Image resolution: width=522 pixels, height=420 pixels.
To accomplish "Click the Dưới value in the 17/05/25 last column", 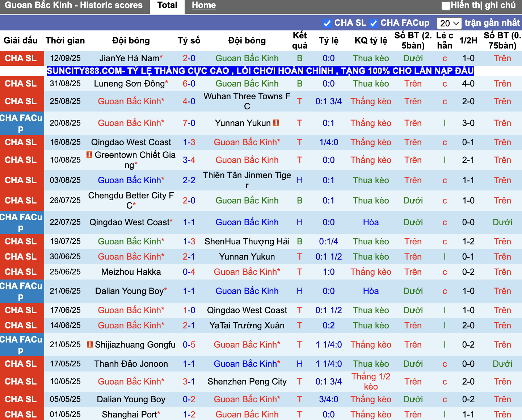I will pos(502,364).
